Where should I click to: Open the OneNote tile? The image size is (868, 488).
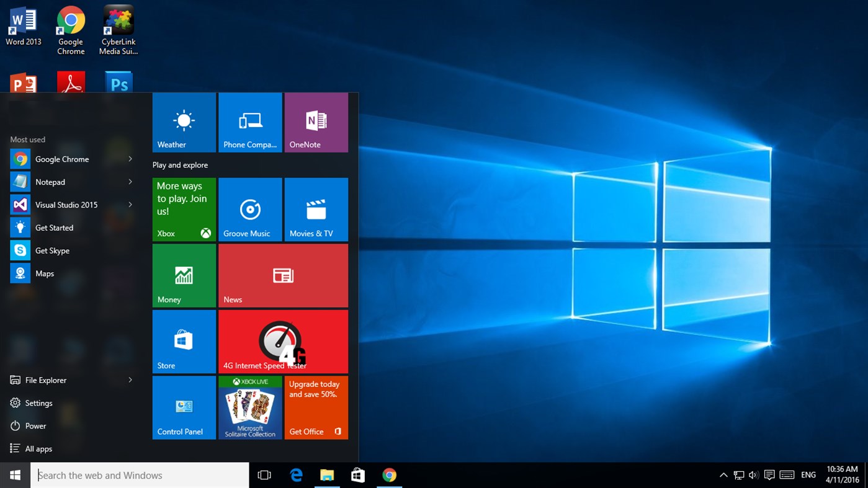[x=316, y=123]
